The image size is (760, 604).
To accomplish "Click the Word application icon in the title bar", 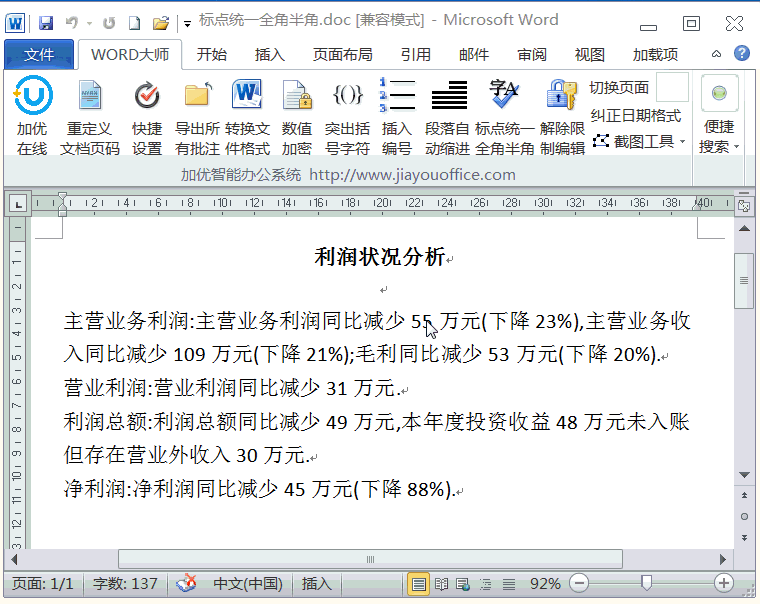I will 15,23.
